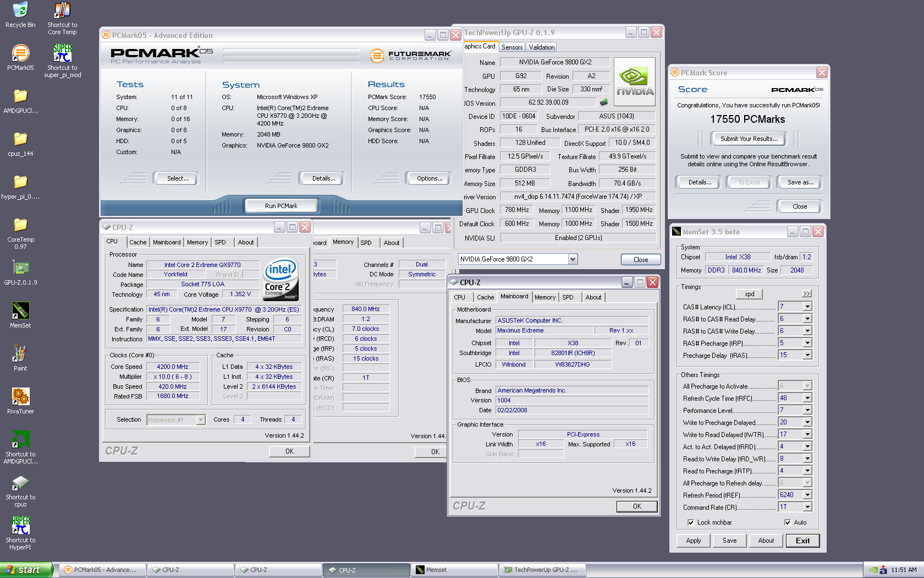Open About tab in front CPU-Z window

pos(593,297)
